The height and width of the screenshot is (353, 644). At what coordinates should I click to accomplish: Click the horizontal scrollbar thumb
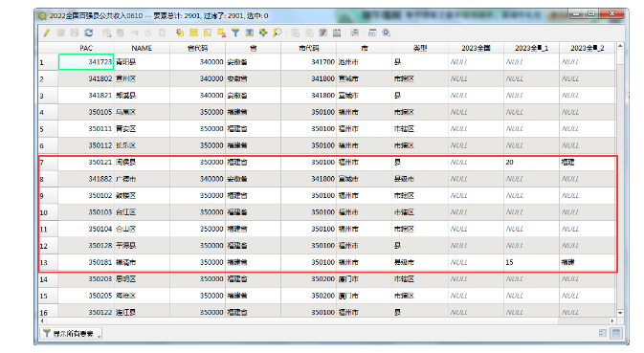coord(301,321)
